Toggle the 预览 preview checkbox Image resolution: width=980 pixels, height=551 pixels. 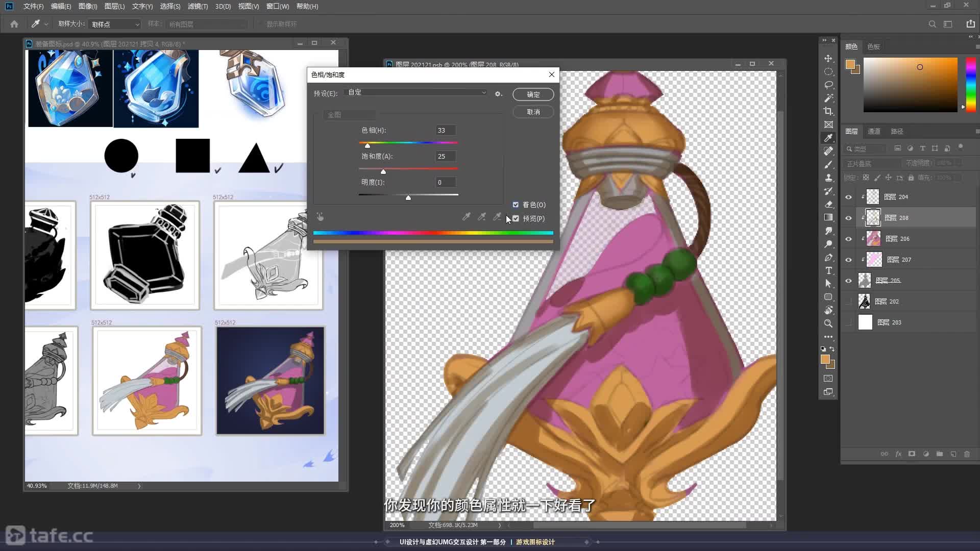coord(516,218)
